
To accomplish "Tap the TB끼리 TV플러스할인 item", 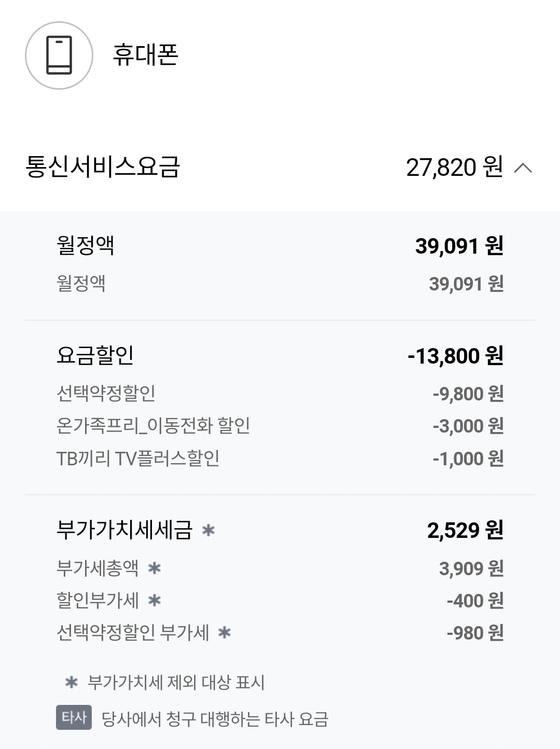I will pos(137,459).
